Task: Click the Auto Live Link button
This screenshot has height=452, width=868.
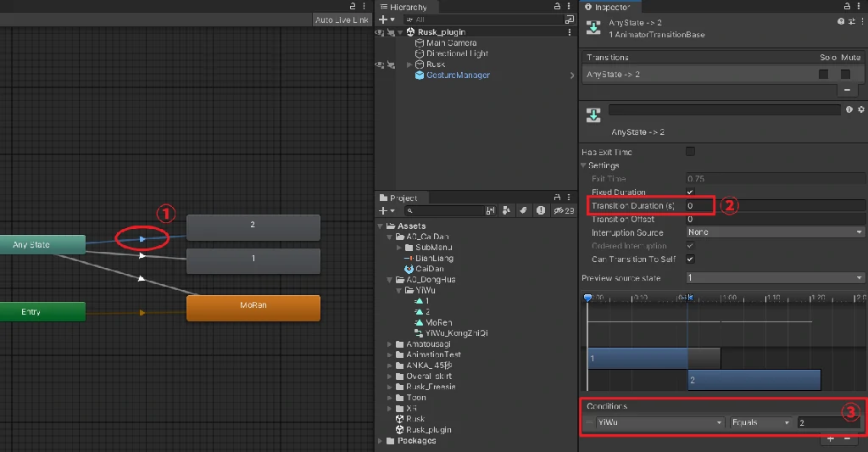Action: [x=341, y=20]
